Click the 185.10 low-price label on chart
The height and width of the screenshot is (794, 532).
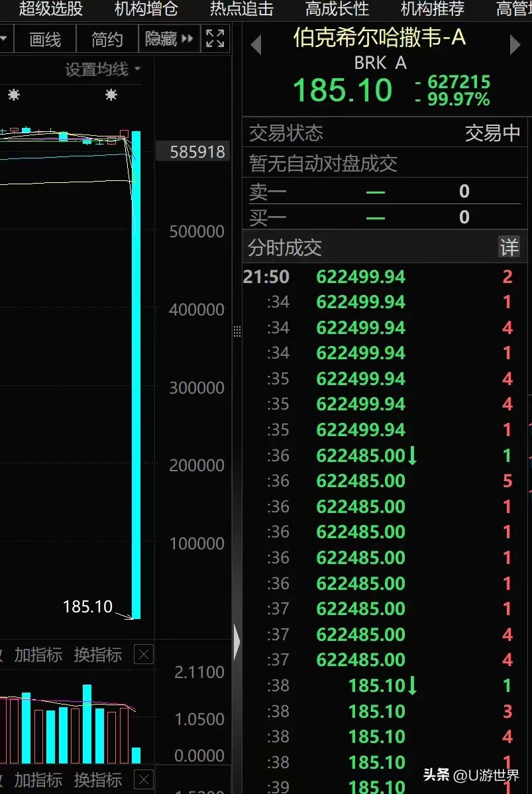87,606
